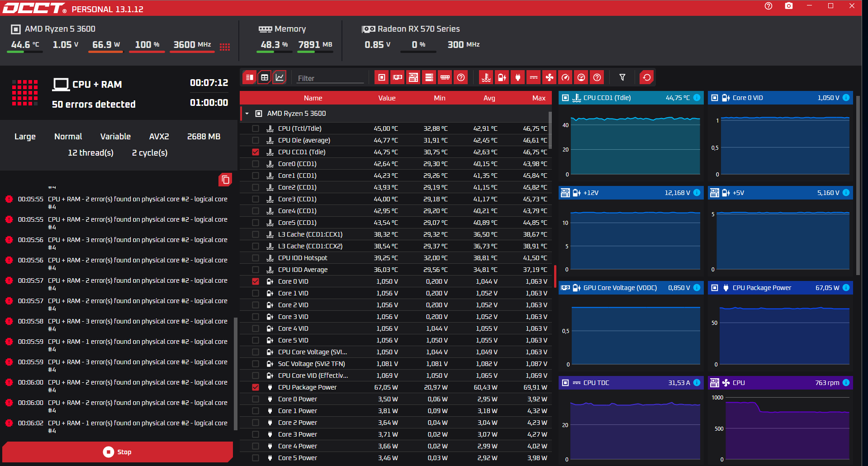This screenshot has width=868, height=466.
Task: Check the CPU Die (average) checkbox
Action: (x=256, y=140)
